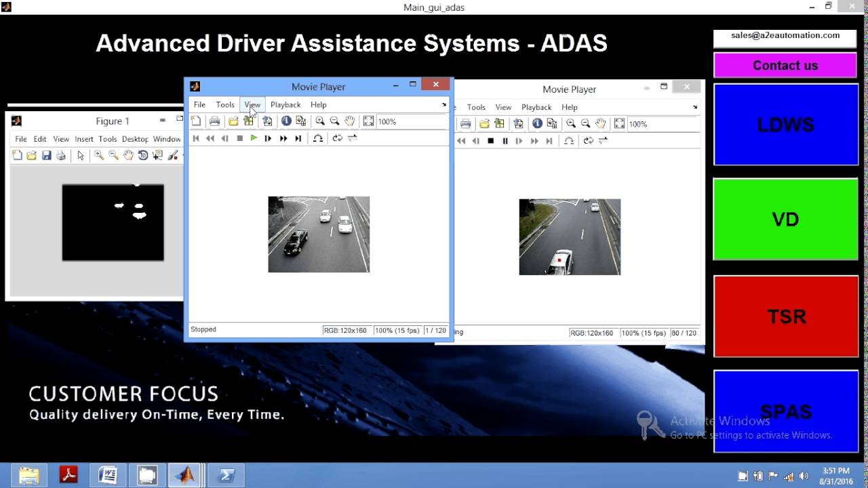Click Data Cursor icon in Figure 1 toolbar

point(158,155)
